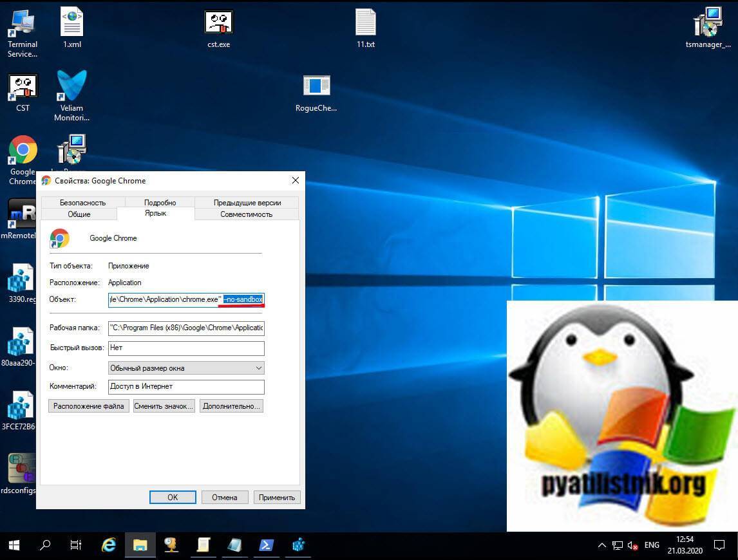Select the 11.txt file on desktop
Image resolution: width=738 pixels, height=560 pixels.
point(365,26)
